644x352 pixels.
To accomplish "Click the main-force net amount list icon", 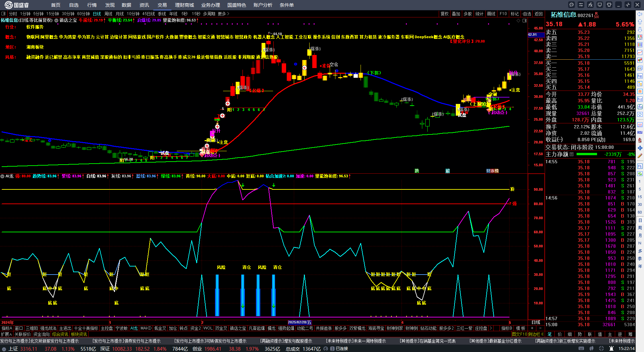I will [x=572, y=154].
